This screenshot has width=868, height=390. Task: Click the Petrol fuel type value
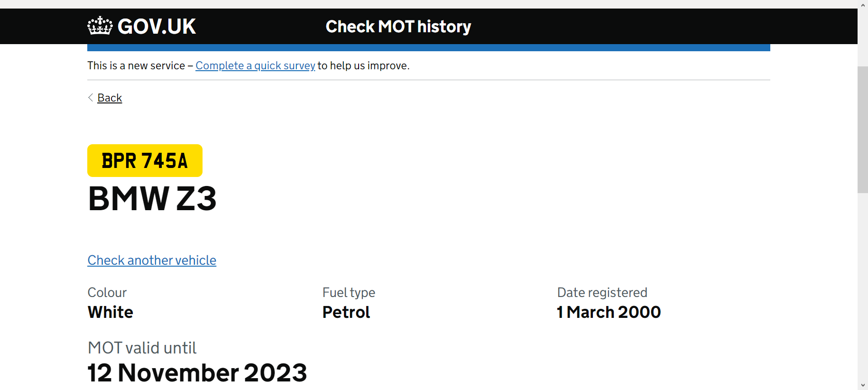[346, 312]
